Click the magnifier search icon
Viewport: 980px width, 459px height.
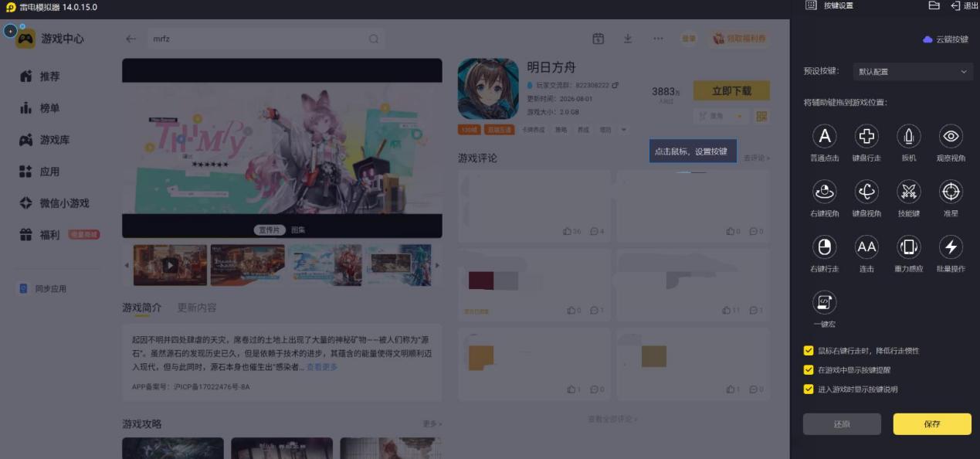374,39
